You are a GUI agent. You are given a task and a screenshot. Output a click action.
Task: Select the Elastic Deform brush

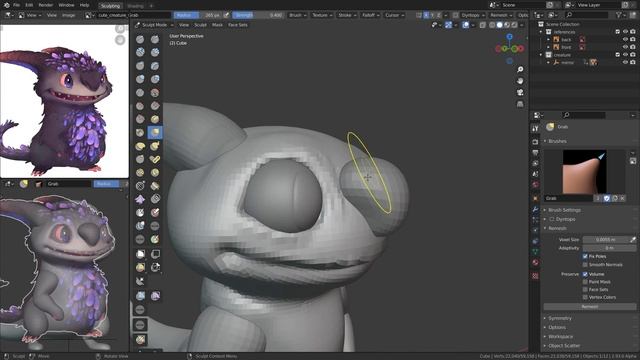[140, 146]
